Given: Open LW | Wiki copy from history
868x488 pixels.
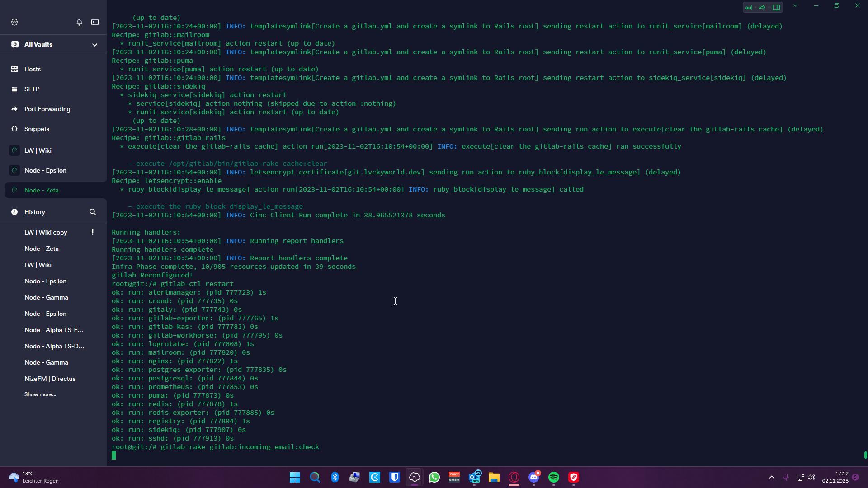Looking at the screenshot, I should pyautogui.click(x=46, y=232).
